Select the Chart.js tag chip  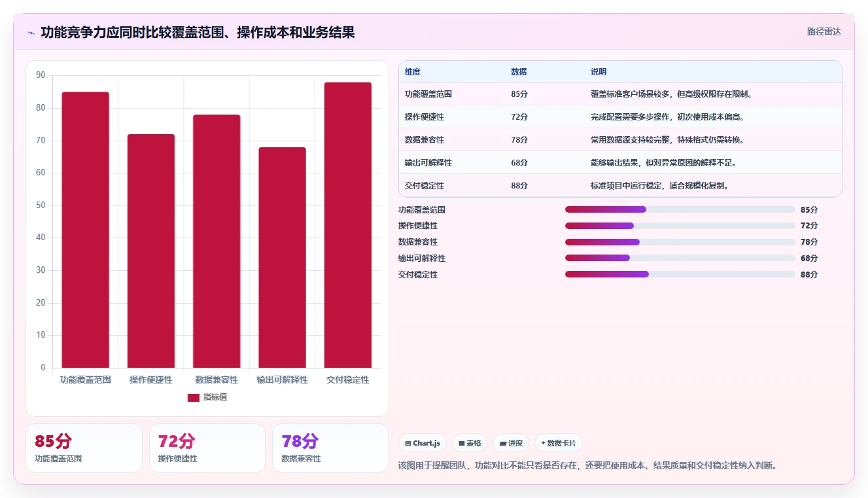point(423,443)
